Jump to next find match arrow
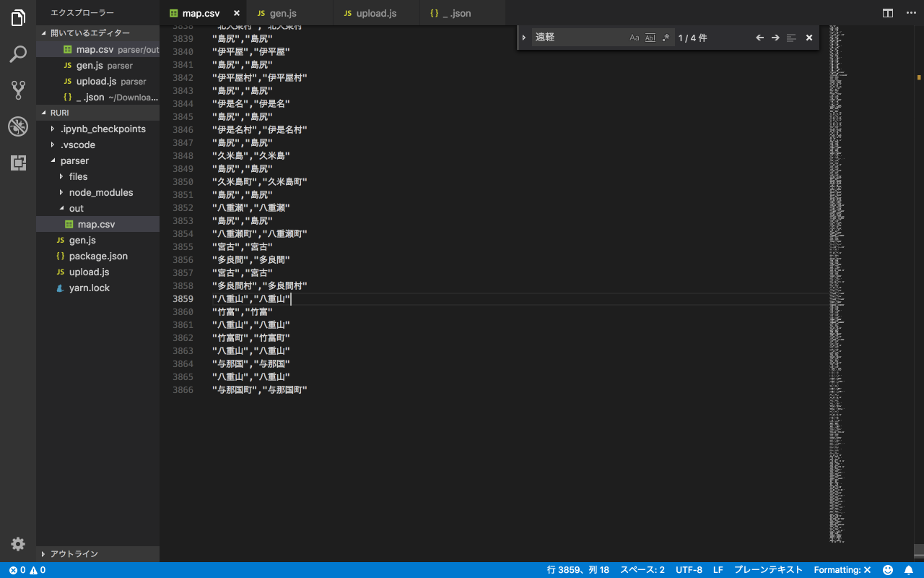The width and height of the screenshot is (924, 578). pos(775,38)
